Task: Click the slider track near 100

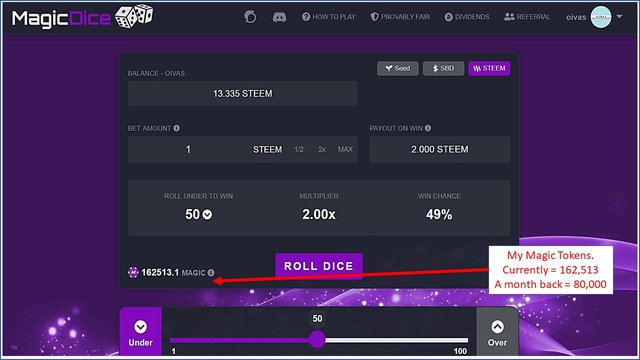Action: pyautogui.click(x=461, y=340)
